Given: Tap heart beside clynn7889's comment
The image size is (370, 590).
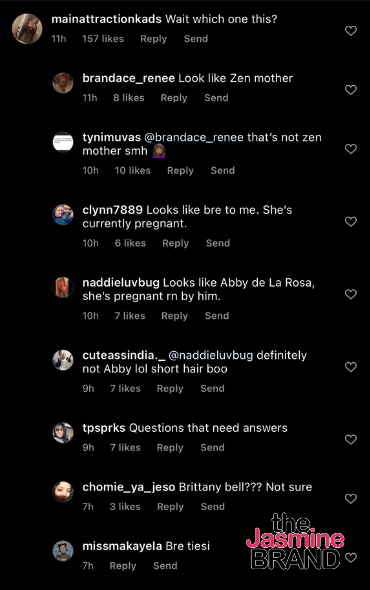Looking at the screenshot, I should 351,222.
